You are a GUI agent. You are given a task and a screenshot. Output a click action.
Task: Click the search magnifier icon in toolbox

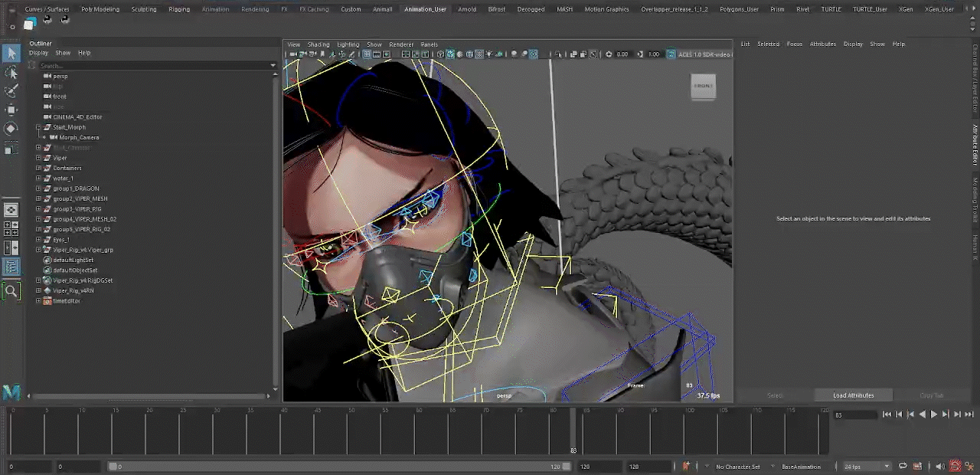[11, 291]
